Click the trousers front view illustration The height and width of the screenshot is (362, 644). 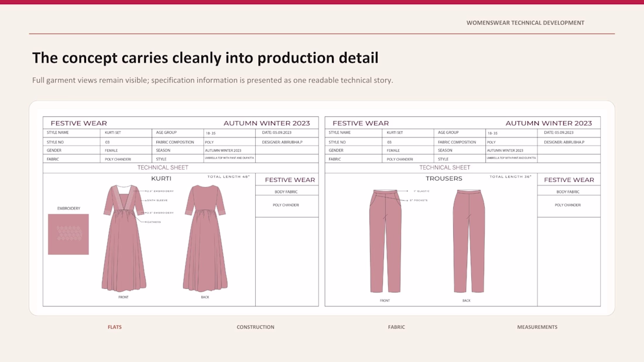[x=385, y=241]
